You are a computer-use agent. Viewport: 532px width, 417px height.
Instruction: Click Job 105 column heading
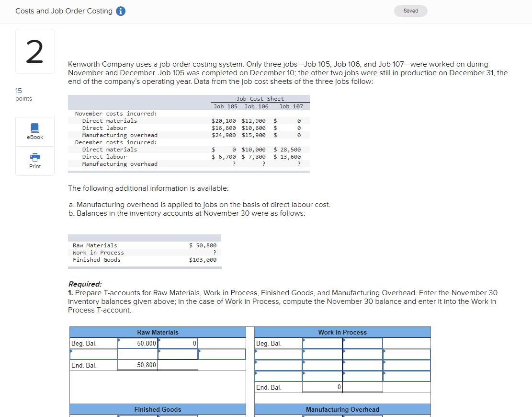(x=225, y=106)
